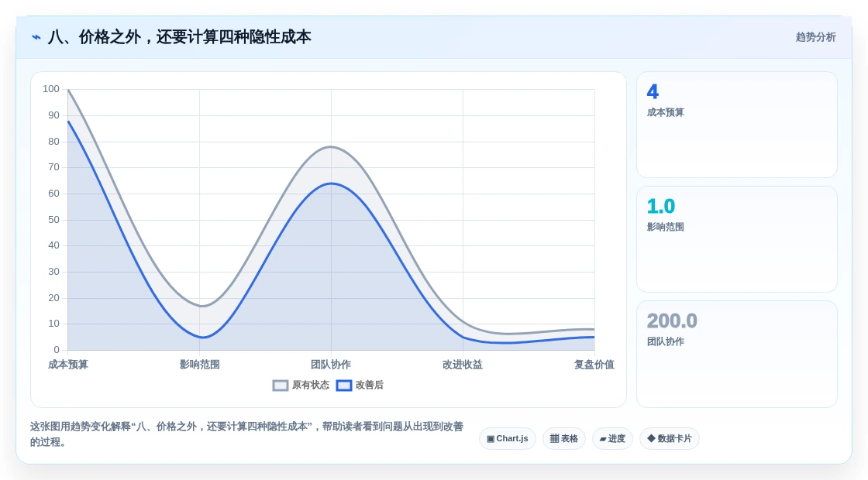Click the chart description paragraph below the chart
Screen dimensions: 868x480
coord(247,434)
